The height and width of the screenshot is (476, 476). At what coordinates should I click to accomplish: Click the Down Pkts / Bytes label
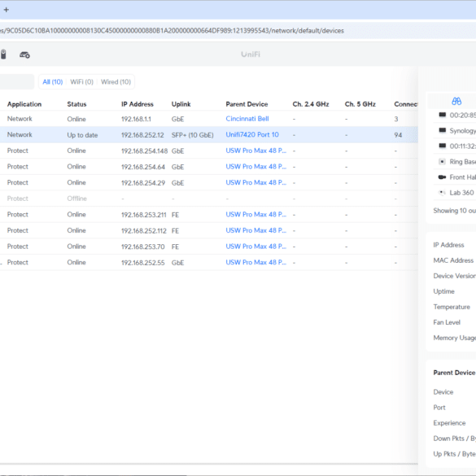455,439
